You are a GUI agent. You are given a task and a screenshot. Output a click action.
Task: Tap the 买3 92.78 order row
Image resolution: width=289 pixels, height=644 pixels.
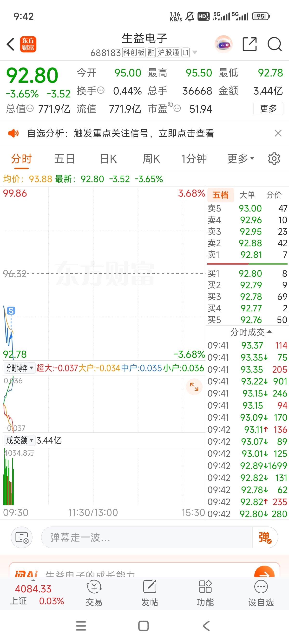pos(247,297)
